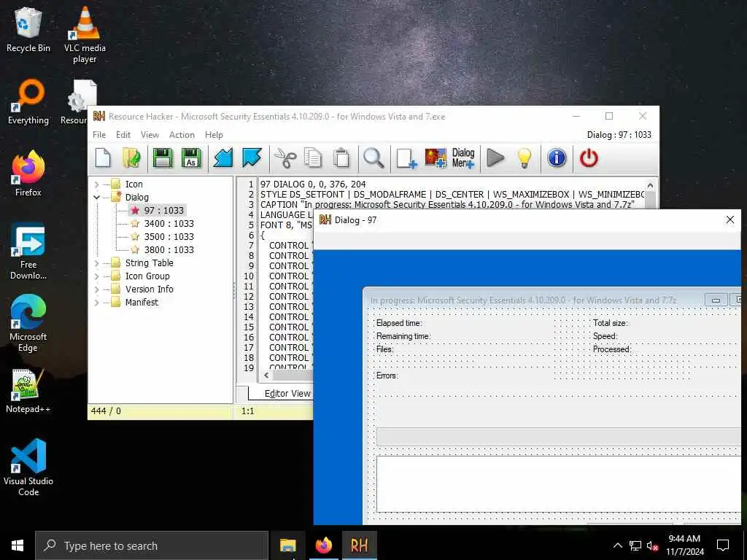Show hidden system tray icons
Viewport: 747px width, 560px height.
tap(617, 545)
